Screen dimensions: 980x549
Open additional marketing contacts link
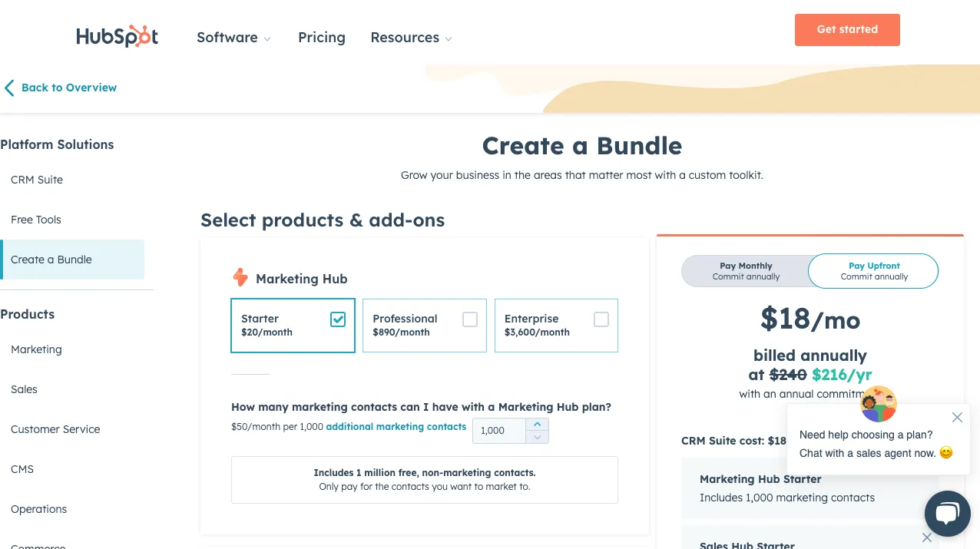point(396,427)
